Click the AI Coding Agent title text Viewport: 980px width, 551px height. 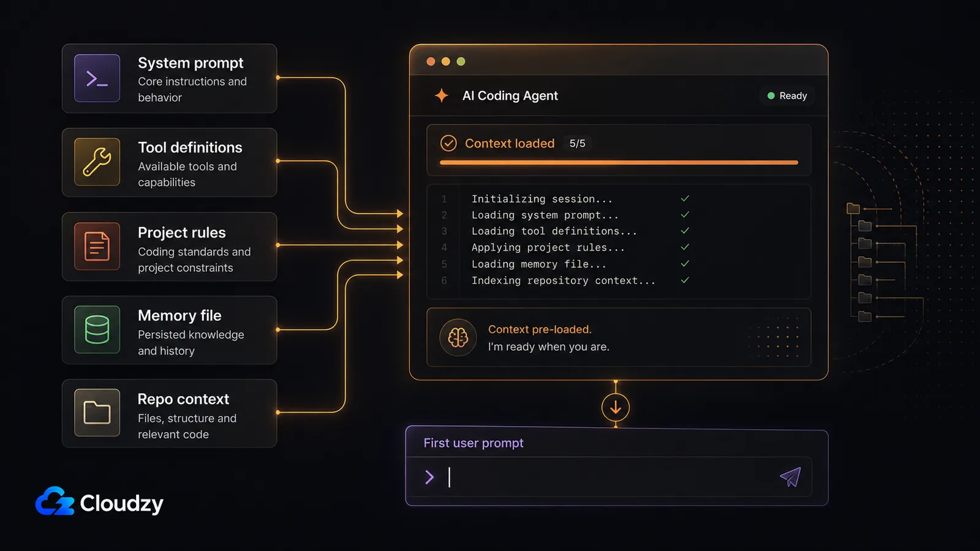coord(510,96)
